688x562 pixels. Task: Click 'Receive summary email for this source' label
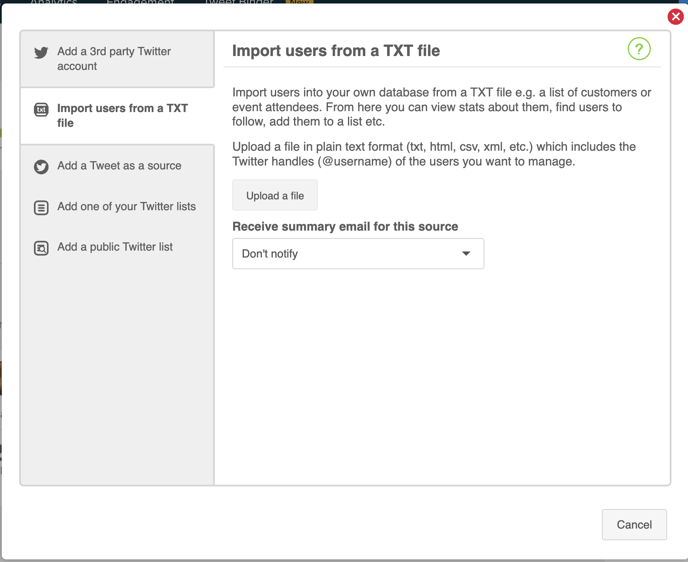pos(345,226)
